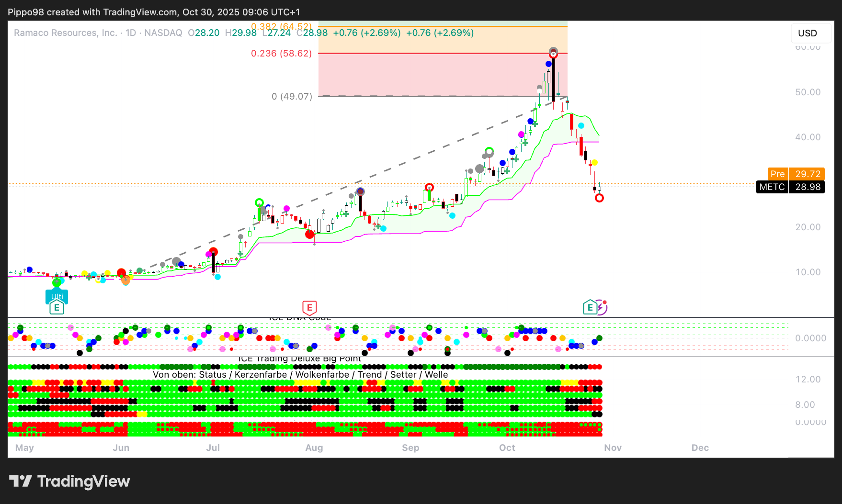The height and width of the screenshot is (504, 842).
Task: Click the Jul label on the time axis
Action: click(213, 448)
